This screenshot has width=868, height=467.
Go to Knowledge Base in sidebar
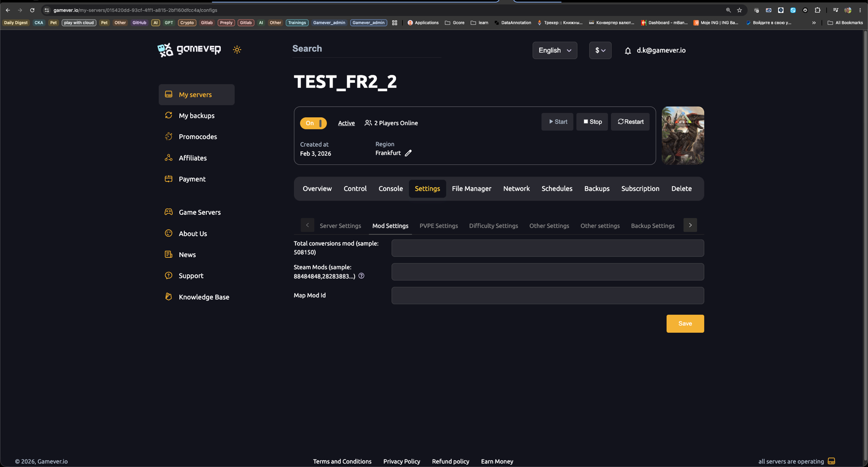point(197,297)
